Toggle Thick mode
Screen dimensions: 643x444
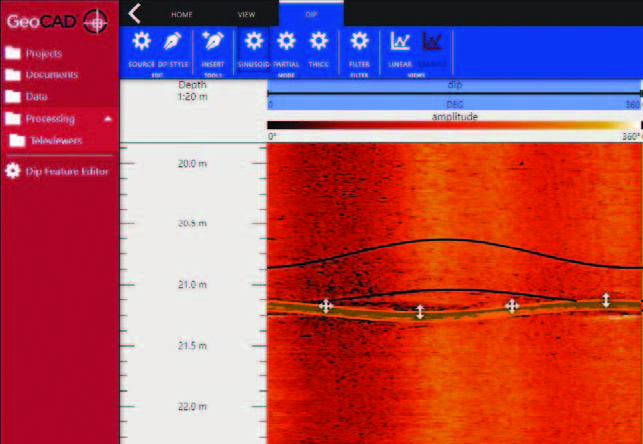319,41
